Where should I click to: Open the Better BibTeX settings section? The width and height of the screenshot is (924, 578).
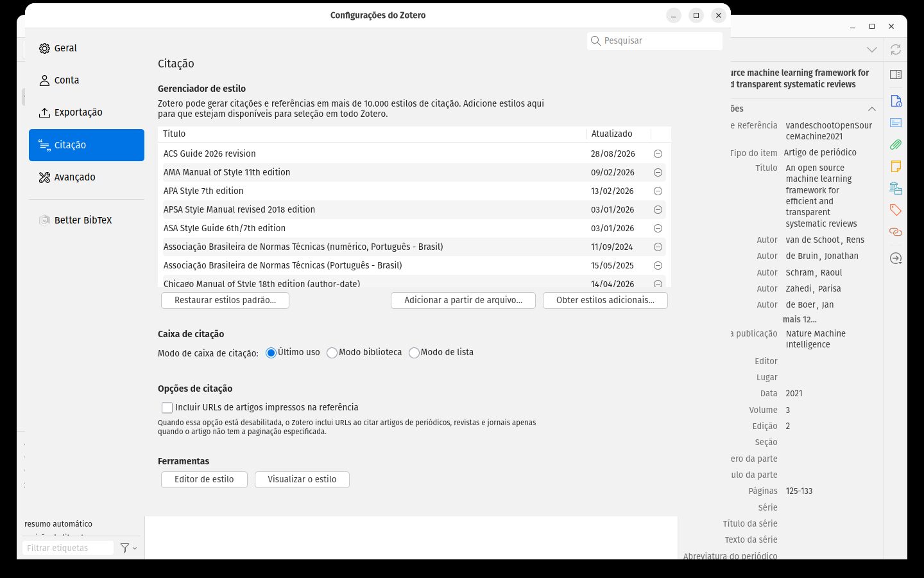(87, 220)
